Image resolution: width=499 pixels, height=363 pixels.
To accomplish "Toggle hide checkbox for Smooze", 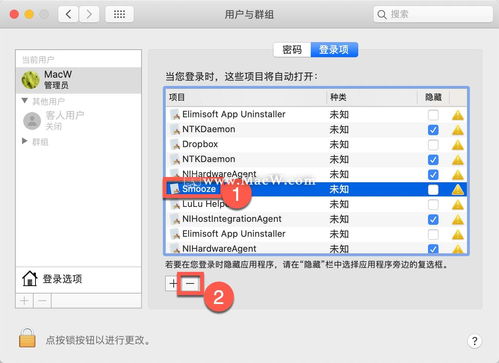I will coord(433,190).
